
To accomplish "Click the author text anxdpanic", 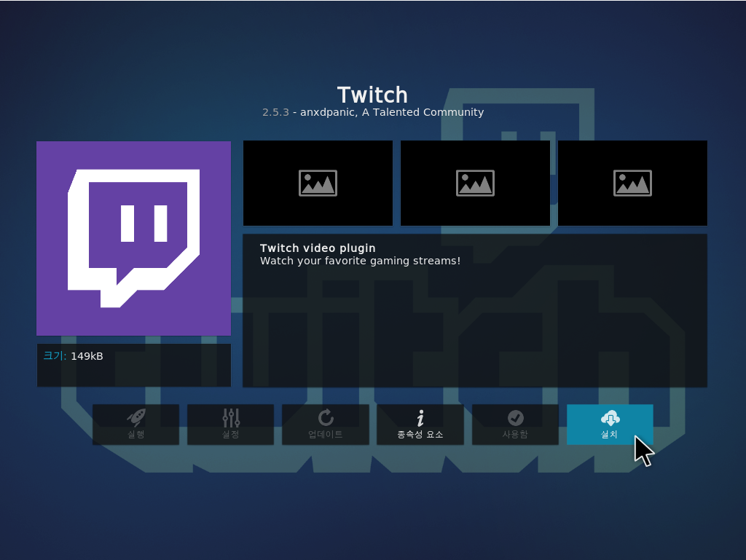I will pyautogui.click(x=326, y=112).
